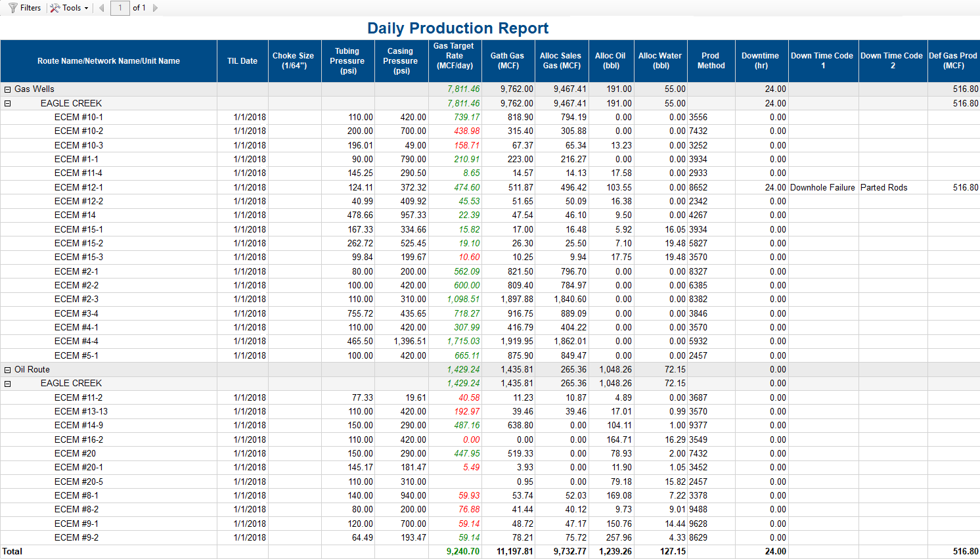Viewport: 980px width, 559px height.
Task: Collapse the Oil Route group
Action: click(x=8, y=370)
